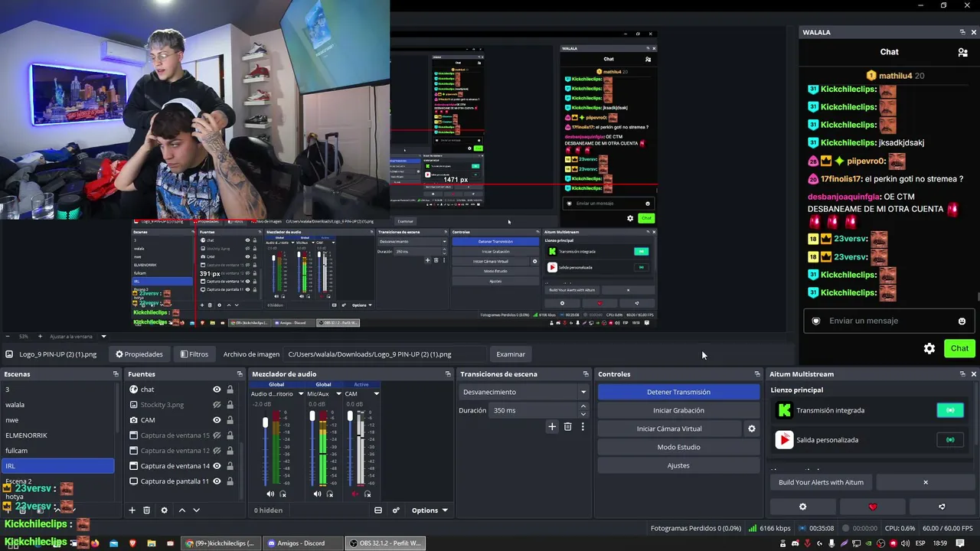Move the selected source up

[x=181, y=510]
